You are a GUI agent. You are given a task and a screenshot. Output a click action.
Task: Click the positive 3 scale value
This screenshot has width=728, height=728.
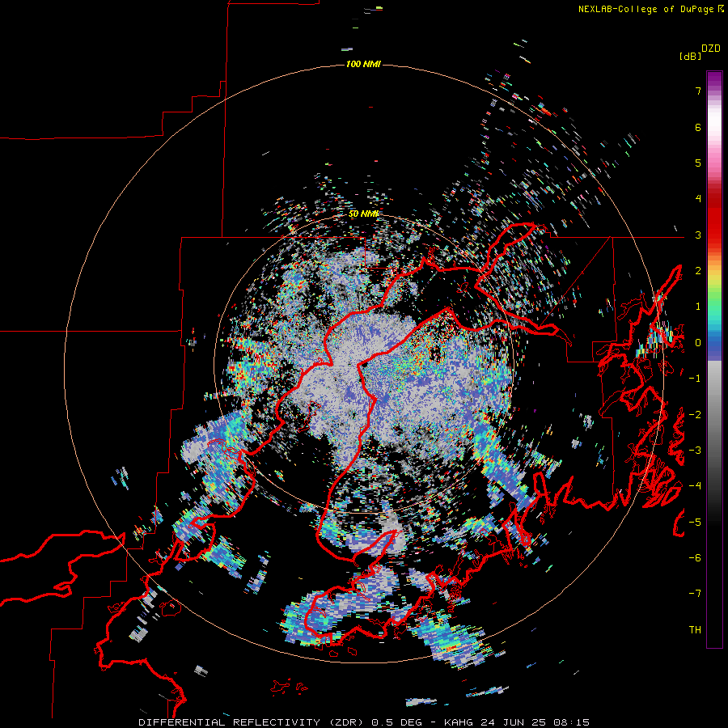pyautogui.click(x=698, y=235)
